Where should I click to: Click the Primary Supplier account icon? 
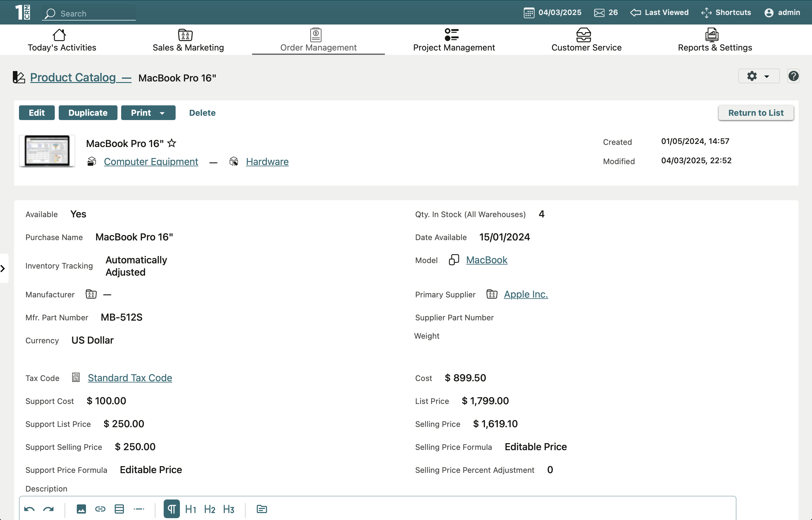click(492, 294)
